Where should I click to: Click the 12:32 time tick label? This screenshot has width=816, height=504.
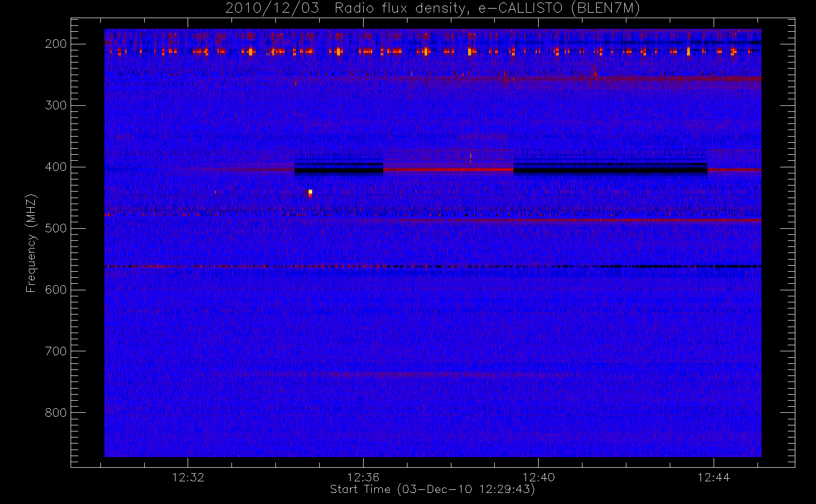coord(188,477)
